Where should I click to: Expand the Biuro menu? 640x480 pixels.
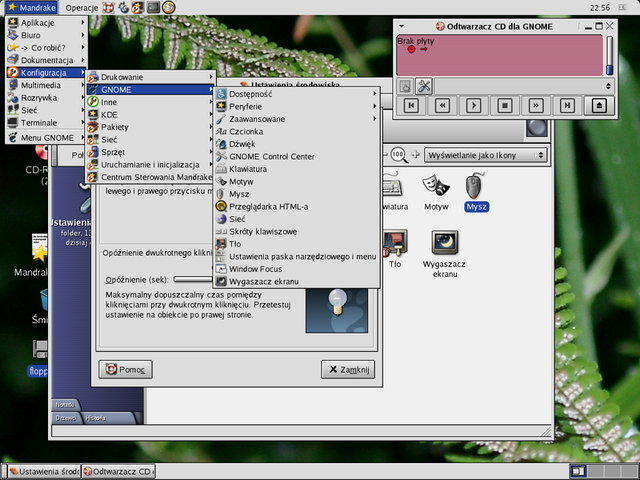pos(47,36)
